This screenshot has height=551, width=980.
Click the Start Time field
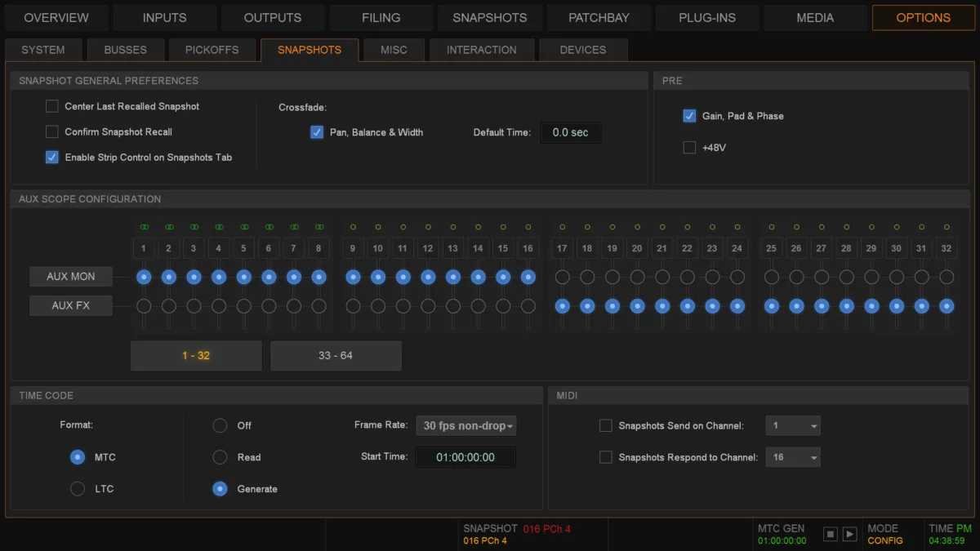(465, 457)
